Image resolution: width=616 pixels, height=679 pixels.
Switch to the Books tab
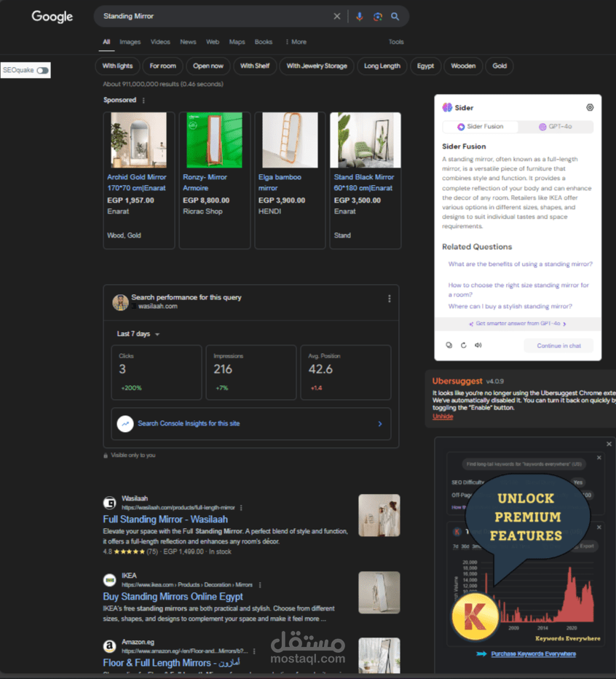pos(263,42)
